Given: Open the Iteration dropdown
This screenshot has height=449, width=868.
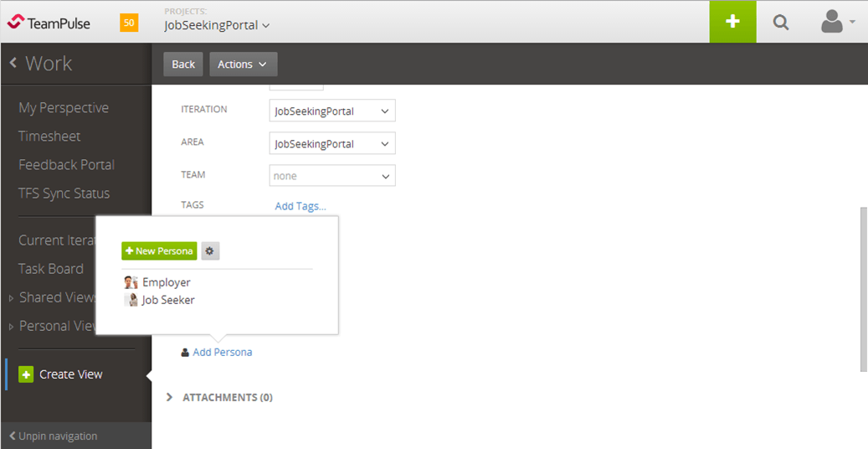Looking at the screenshot, I should [x=332, y=111].
